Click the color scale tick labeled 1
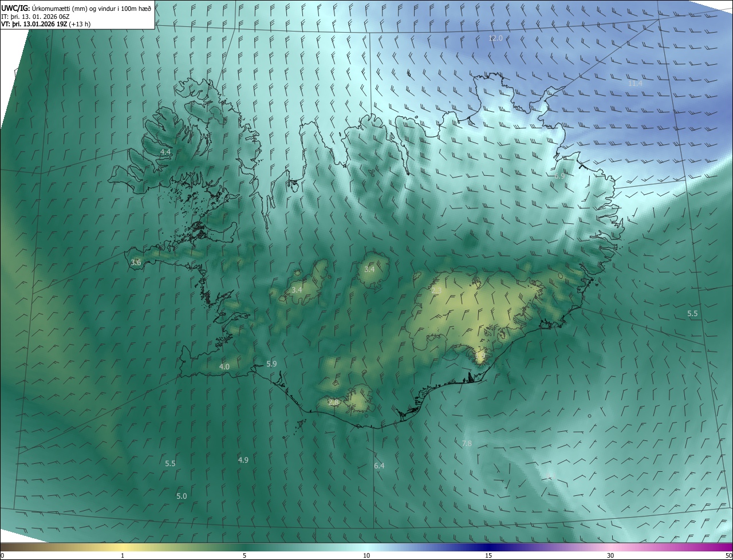 [x=123, y=555]
